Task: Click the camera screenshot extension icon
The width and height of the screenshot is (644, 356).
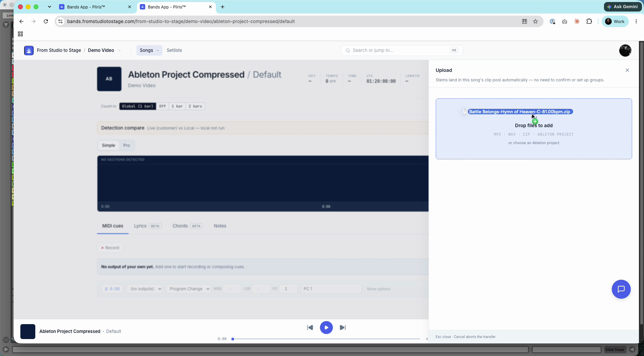Action: tap(565, 21)
